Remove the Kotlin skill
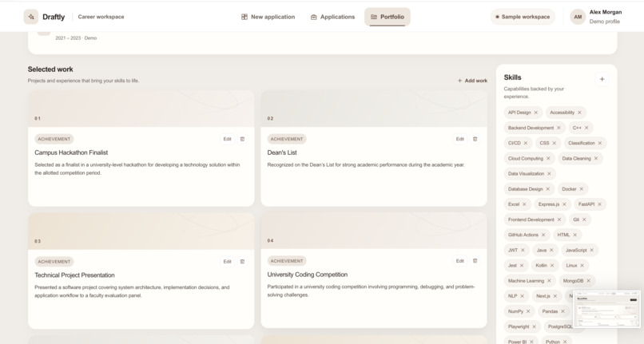Viewport: 644px width, 344px height. (552, 266)
